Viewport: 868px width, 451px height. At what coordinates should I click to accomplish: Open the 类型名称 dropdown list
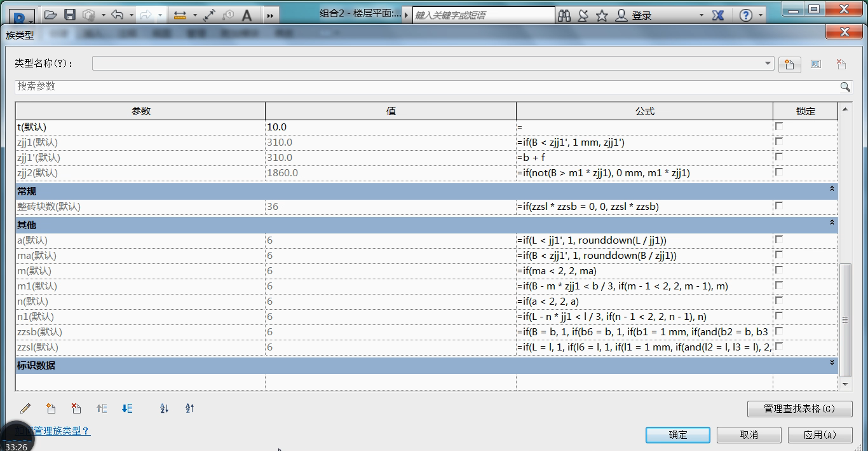click(x=768, y=64)
